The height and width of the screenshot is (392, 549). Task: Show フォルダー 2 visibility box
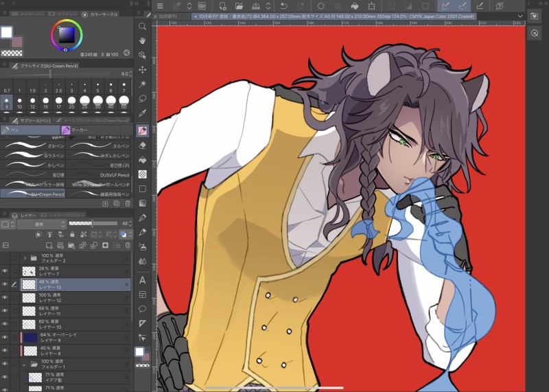pyautogui.click(x=5, y=258)
